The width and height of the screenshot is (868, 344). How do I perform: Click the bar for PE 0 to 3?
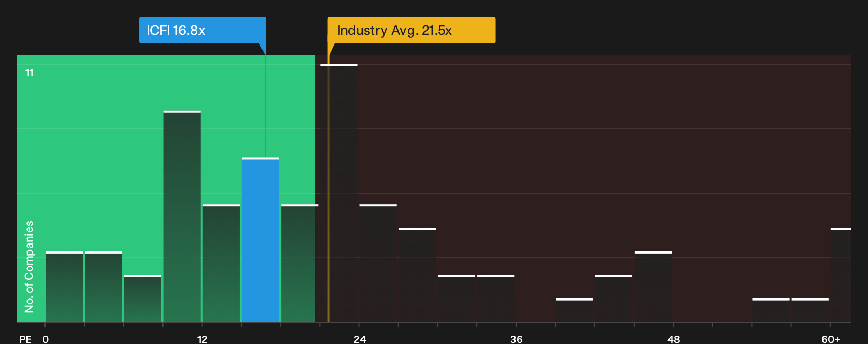coord(64,287)
